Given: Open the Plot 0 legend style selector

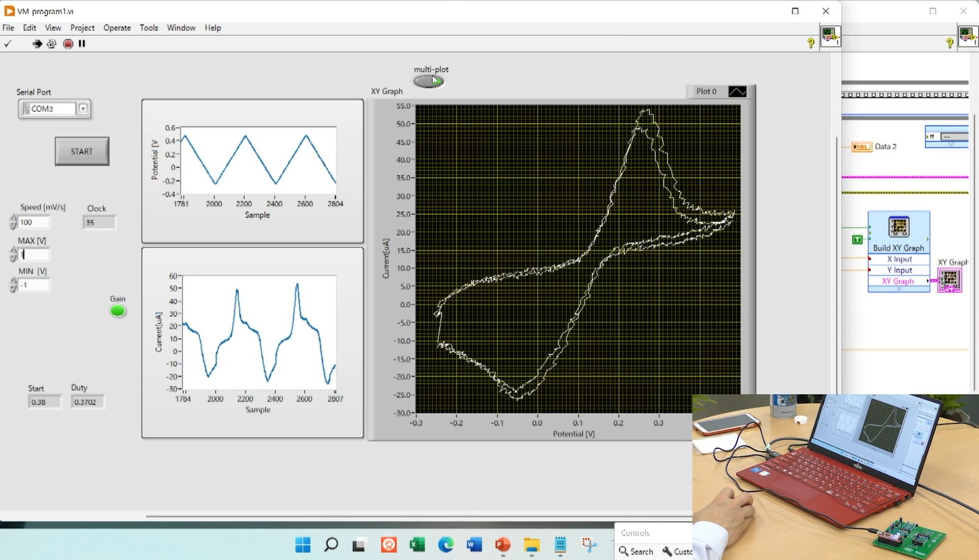Looking at the screenshot, I should pyautogui.click(x=737, y=92).
